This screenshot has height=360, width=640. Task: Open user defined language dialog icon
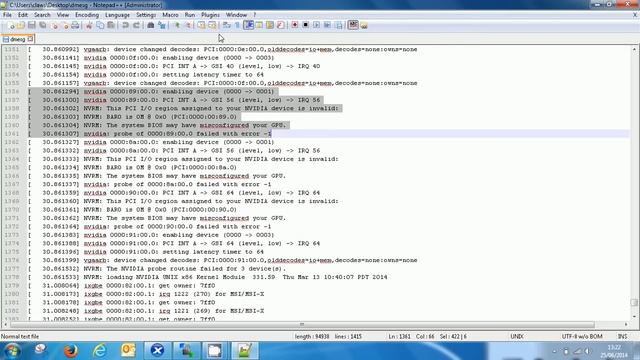(259, 25)
